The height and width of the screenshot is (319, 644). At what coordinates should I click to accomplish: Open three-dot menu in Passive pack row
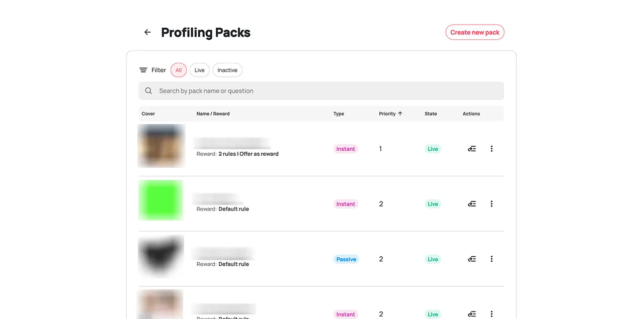[x=492, y=259]
